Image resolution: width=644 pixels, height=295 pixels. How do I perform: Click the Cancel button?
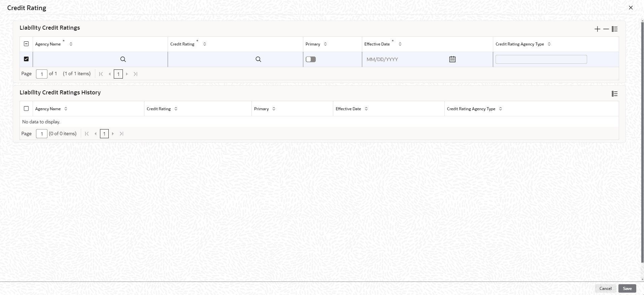coord(605,289)
